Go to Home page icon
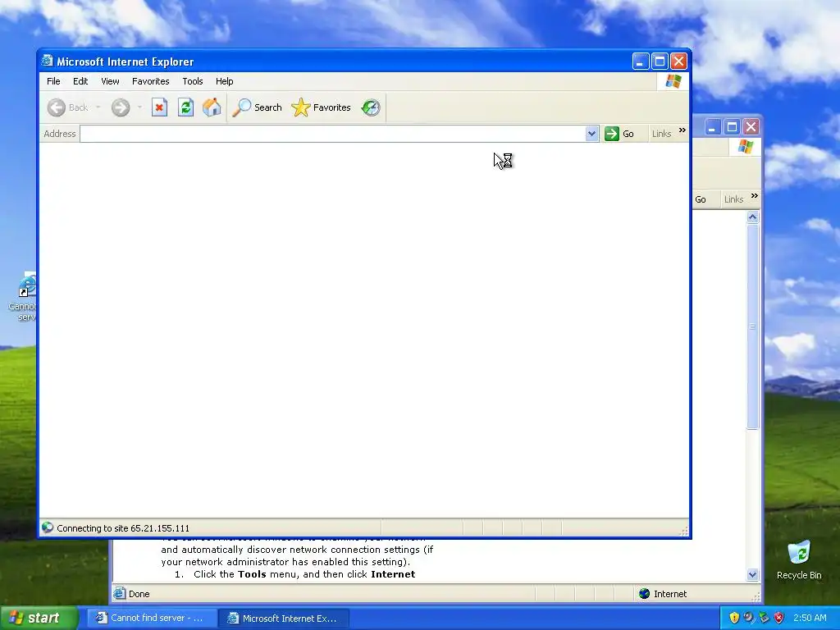The image size is (840, 630). coord(212,107)
